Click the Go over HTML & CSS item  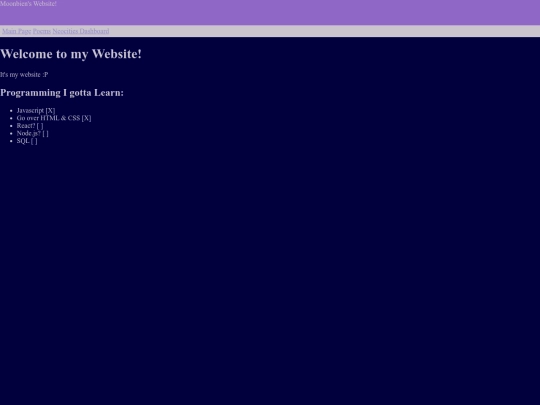tap(54, 118)
